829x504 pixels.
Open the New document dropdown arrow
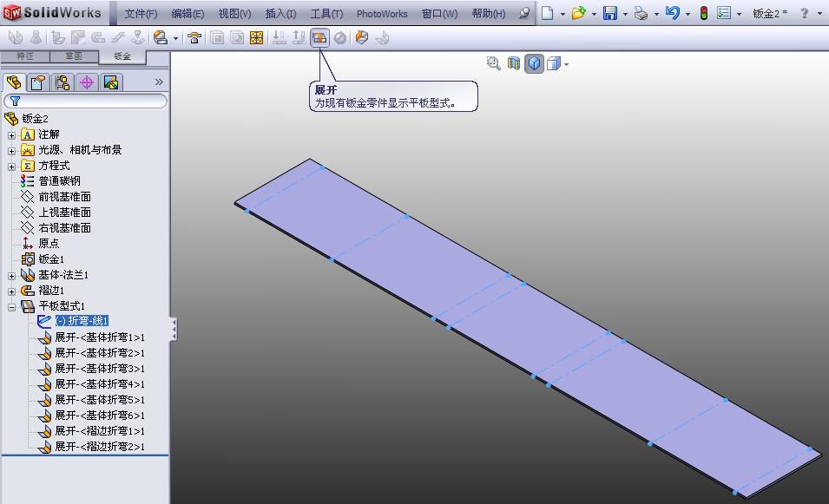click(563, 14)
